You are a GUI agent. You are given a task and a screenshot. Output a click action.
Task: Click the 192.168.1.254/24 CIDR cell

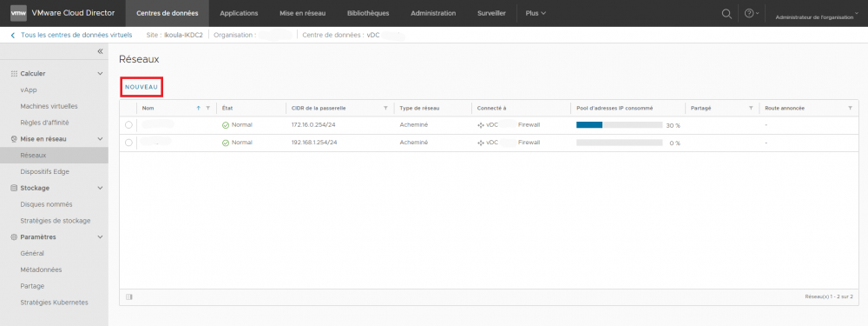pyautogui.click(x=314, y=143)
